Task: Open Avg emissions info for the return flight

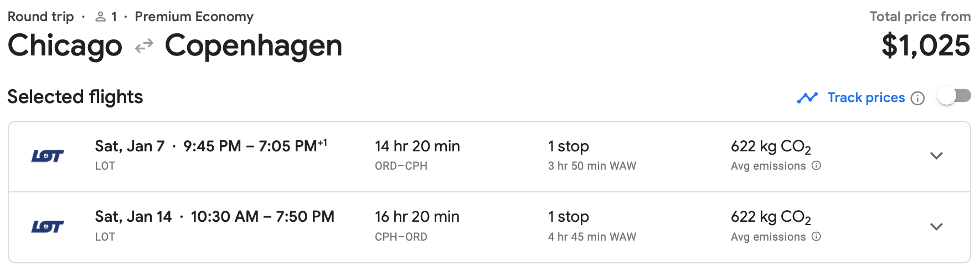Action: click(x=816, y=237)
